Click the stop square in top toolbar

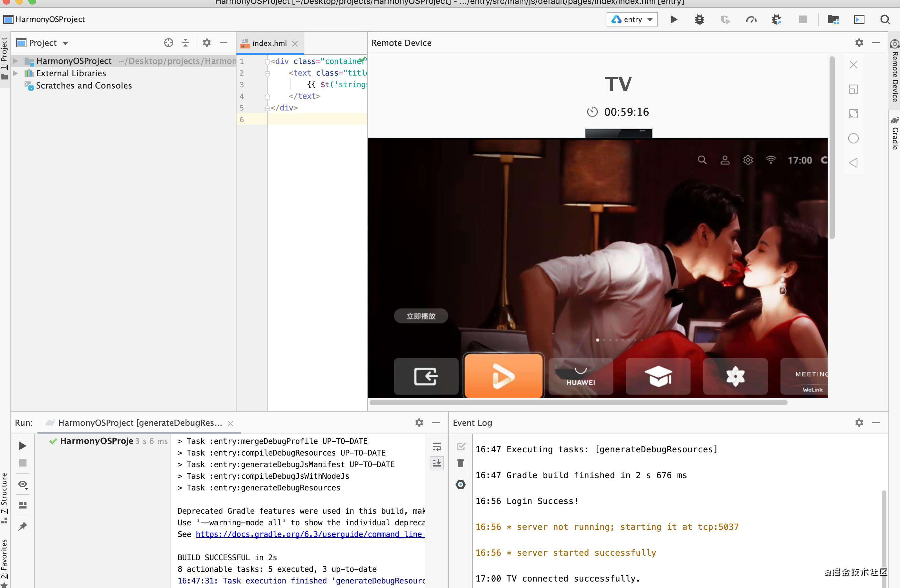click(803, 19)
